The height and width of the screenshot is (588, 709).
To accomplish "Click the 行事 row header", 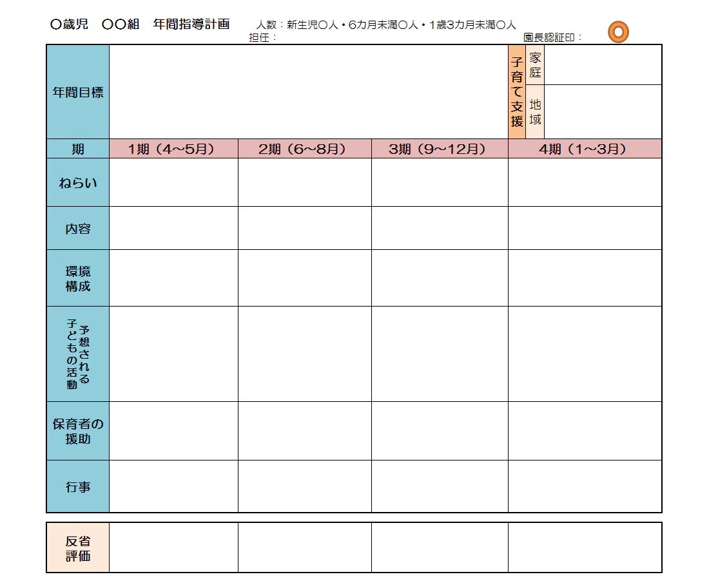I will click(78, 486).
